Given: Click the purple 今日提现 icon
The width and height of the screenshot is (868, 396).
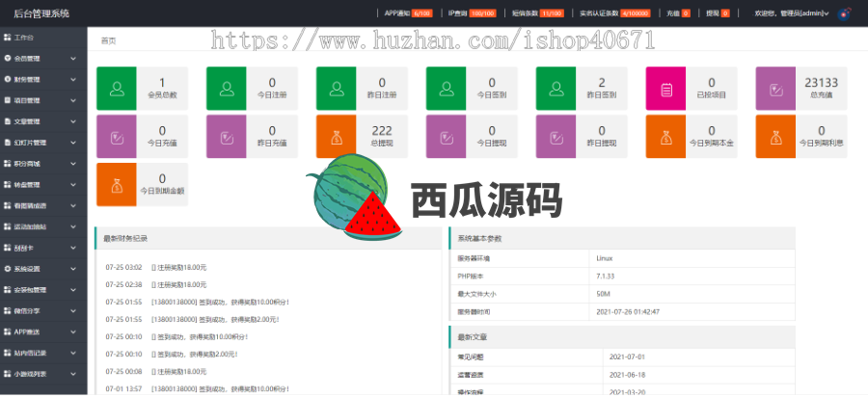Looking at the screenshot, I should [x=447, y=137].
